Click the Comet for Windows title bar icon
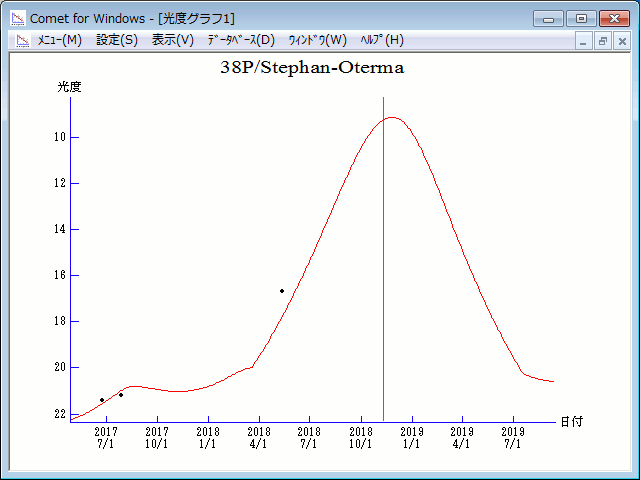Viewport: 640px width, 480px height. click(18, 18)
